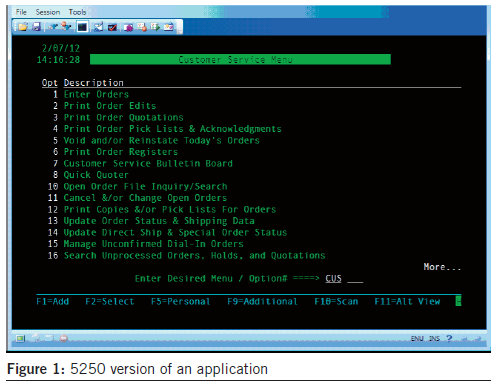Screen dimensions: 497x386
Task: Click the F5=Personal function key label
Action: point(181,301)
